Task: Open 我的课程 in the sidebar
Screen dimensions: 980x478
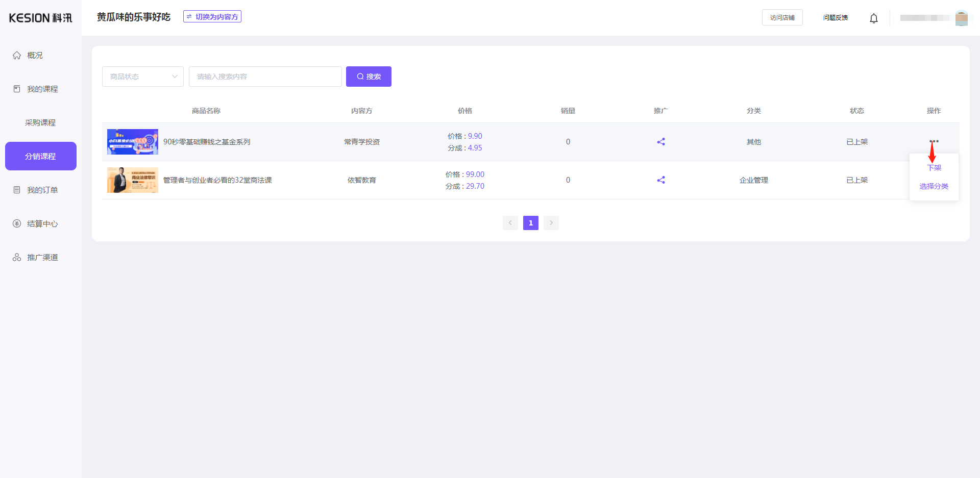Action: click(42, 89)
